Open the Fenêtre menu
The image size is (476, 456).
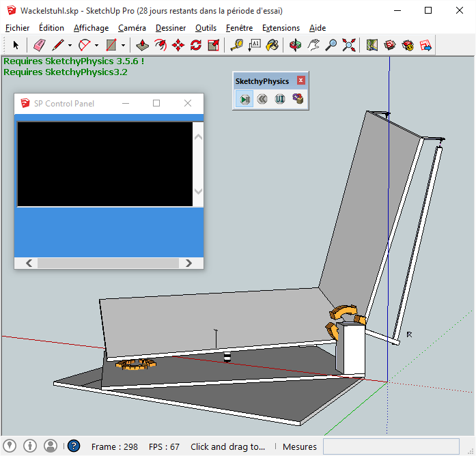[239, 28]
